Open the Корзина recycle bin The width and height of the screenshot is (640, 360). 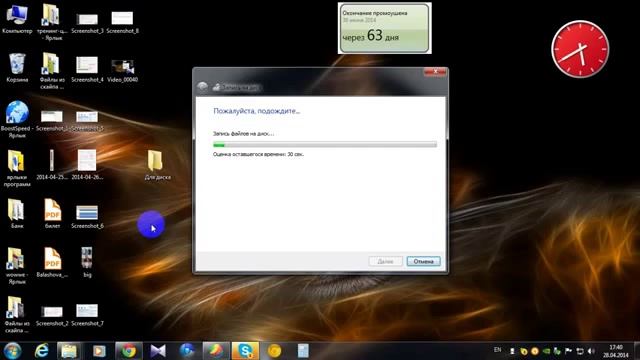point(17,68)
